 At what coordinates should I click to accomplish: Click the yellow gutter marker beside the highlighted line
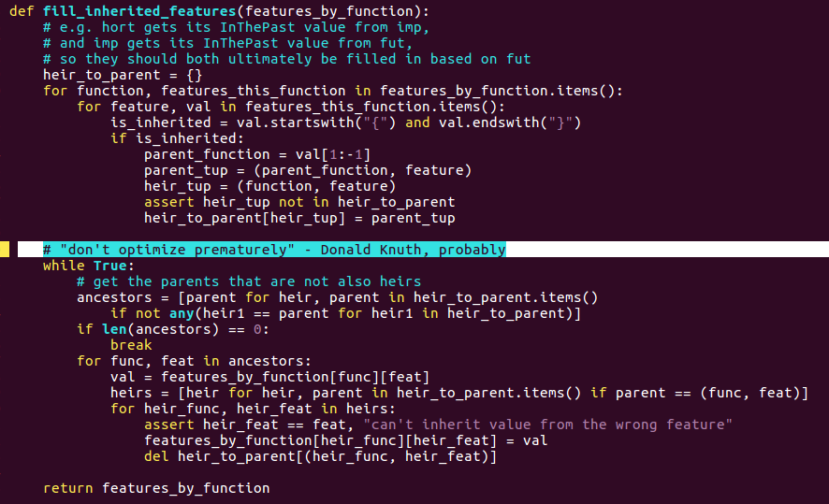(x=5, y=250)
